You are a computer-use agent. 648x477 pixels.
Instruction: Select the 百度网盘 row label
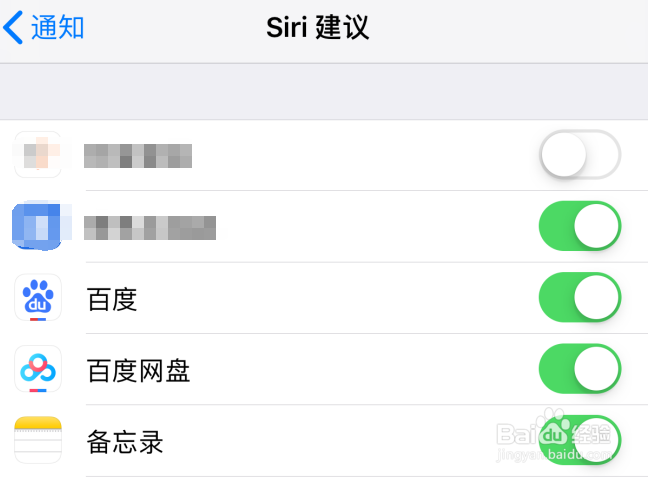pos(139,371)
